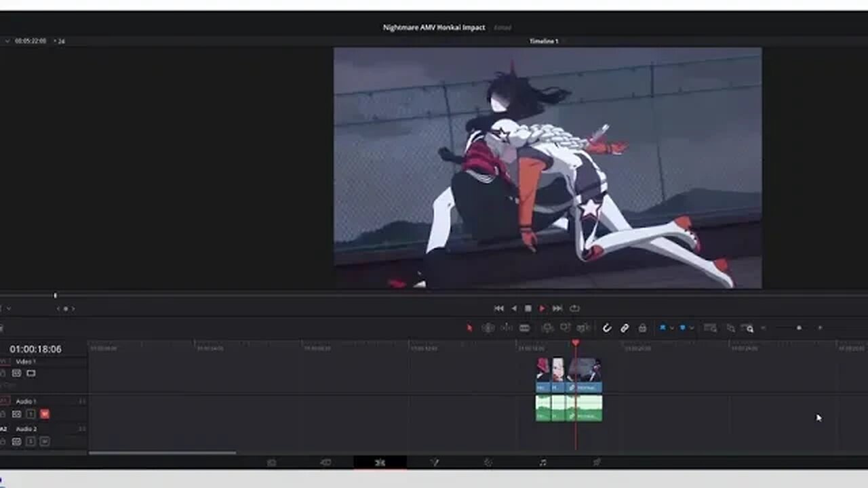Screen dimensions: 868x488
Task: Click the Full Extent Zoom icon
Action: pos(710,328)
